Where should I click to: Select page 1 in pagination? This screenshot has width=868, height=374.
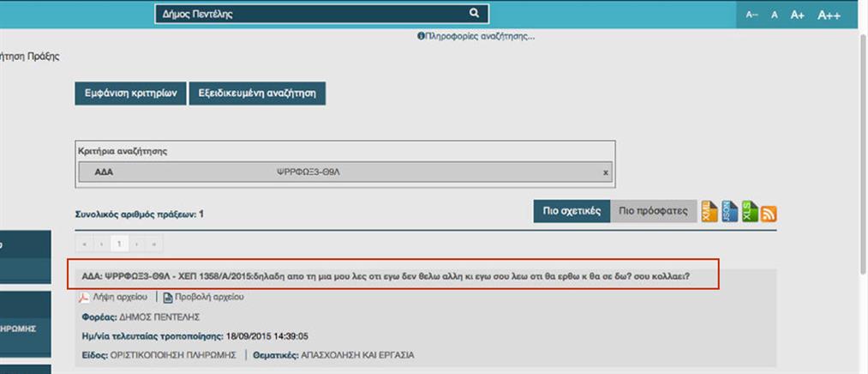[x=119, y=244]
